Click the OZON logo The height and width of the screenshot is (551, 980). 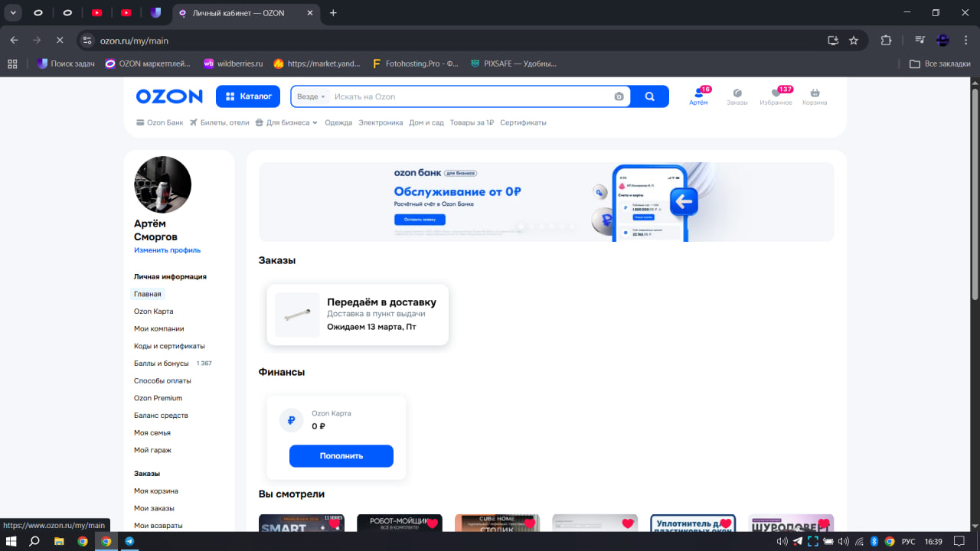169,96
